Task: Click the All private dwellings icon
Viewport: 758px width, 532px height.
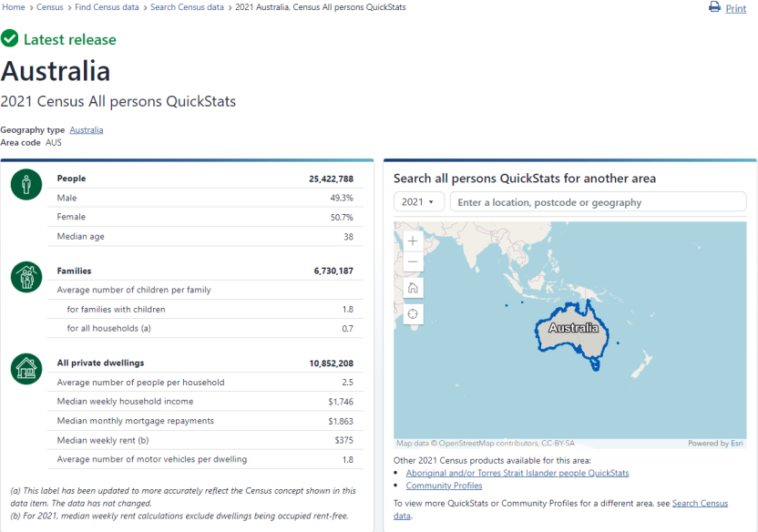Action: (x=26, y=369)
